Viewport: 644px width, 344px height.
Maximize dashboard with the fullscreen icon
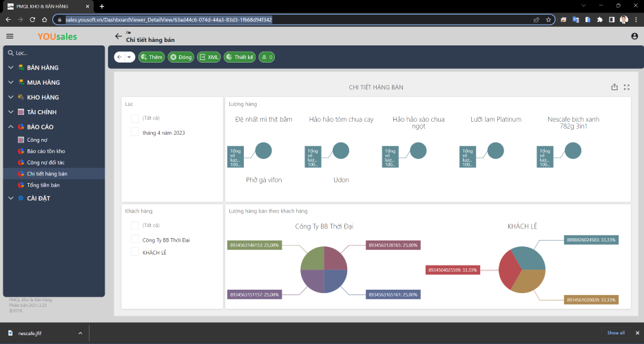pyautogui.click(x=627, y=87)
